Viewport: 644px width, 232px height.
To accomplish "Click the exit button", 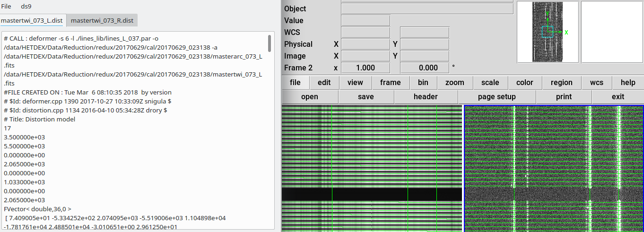I will pos(618,97).
